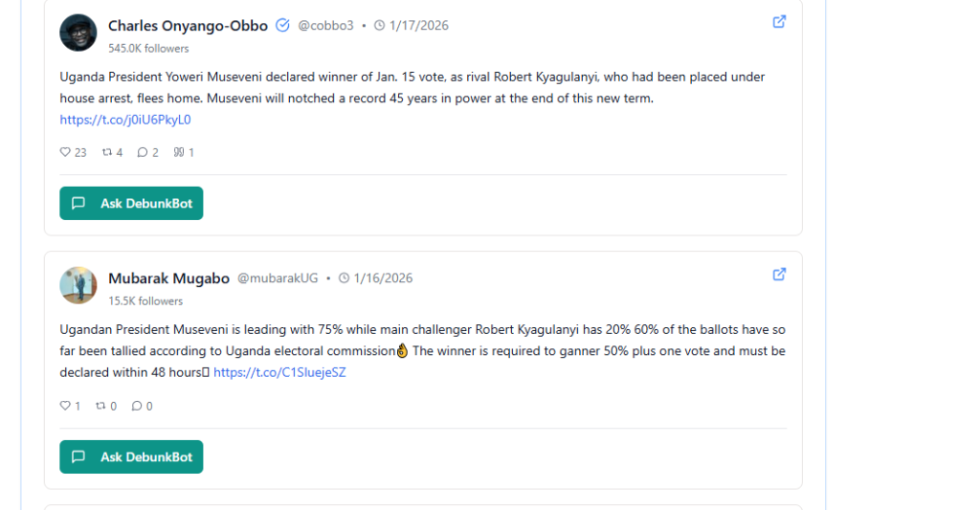Click retweet icon on Mubarak Mugabo post
Image resolution: width=980 pixels, height=510 pixels.
tap(100, 406)
